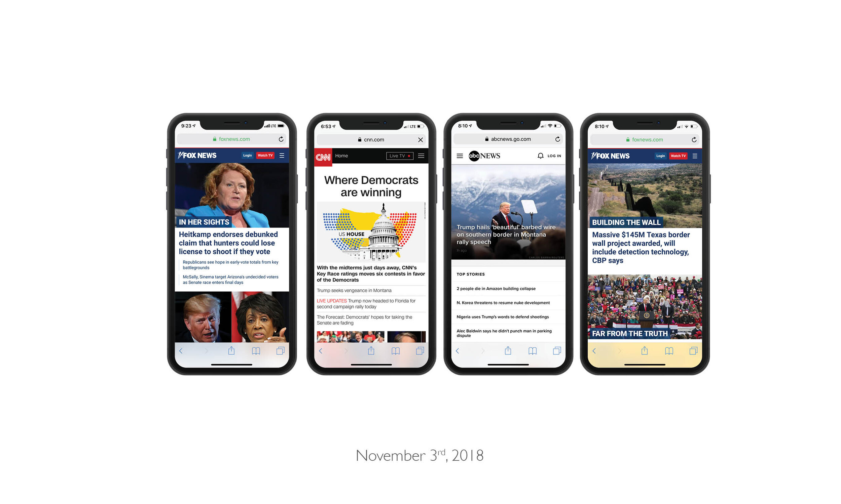
Task: Click the Safari back navigation arrow on ABC
Action: (457, 350)
